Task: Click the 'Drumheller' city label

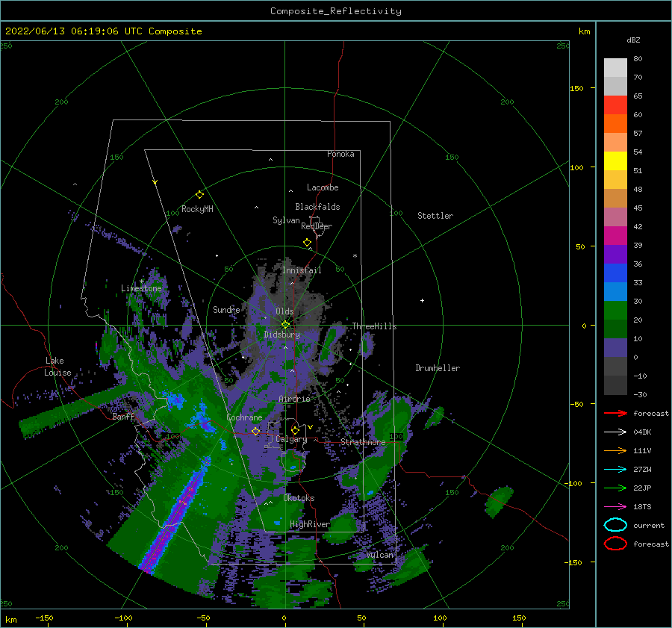Action: click(x=438, y=368)
